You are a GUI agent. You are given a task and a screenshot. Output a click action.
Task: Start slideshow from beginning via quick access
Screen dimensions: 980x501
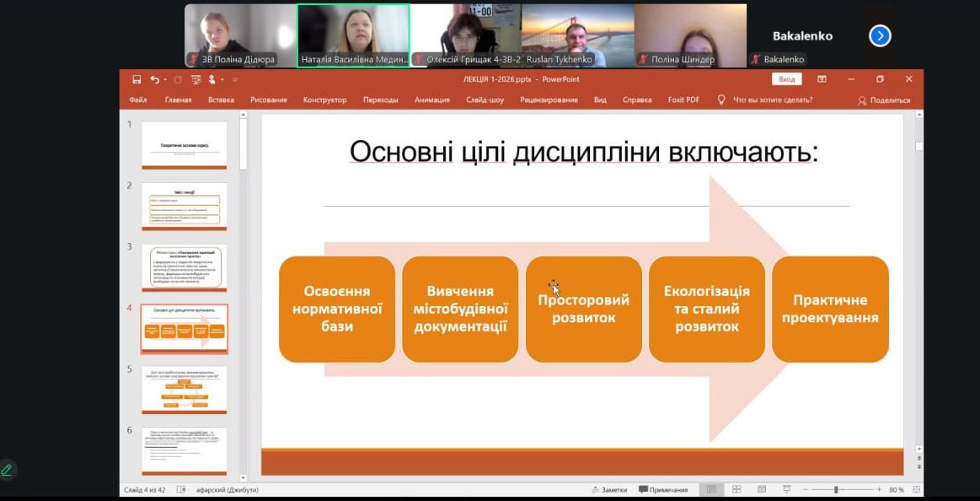coord(196,79)
